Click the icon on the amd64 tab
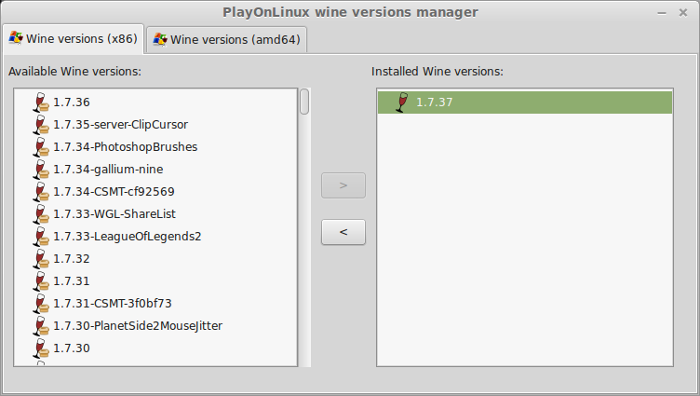This screenshot has height=396, width=700. tap(160, 39)
